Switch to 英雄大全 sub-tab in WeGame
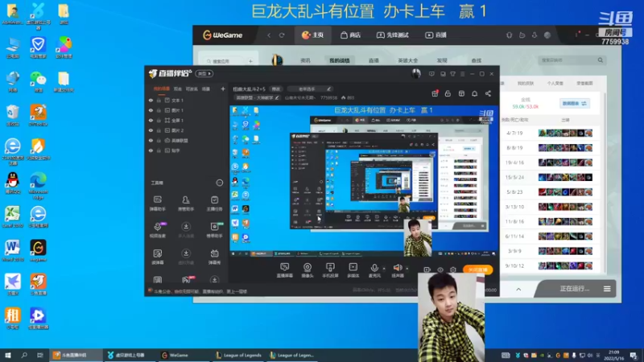Image resolution: width=644 pixels, height=362 pixels. coord(407,60)
